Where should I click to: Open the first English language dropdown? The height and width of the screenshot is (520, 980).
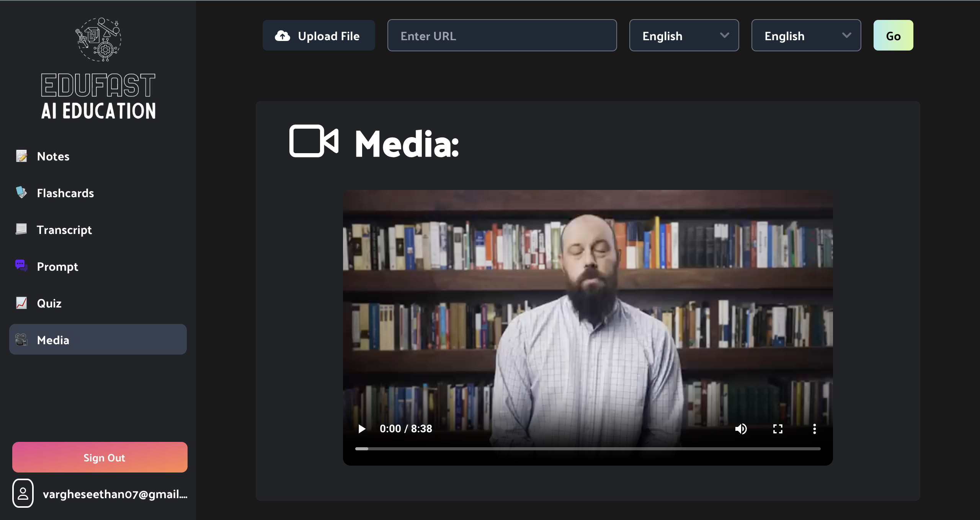[x=684, y=36]
